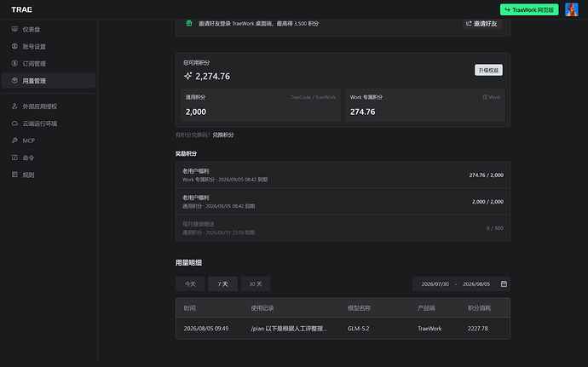Click the subscription icon beside 订阅管理

click(x=14, y=63)
